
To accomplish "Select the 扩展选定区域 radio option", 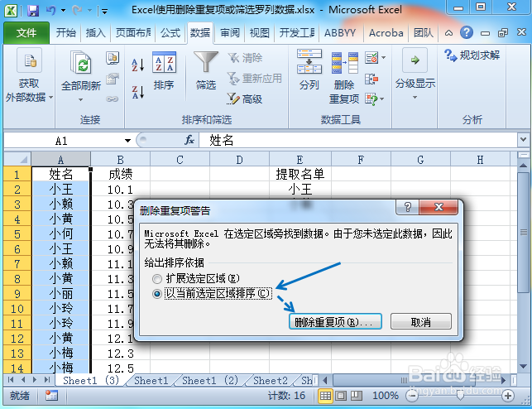I will [x=157, y=279].
